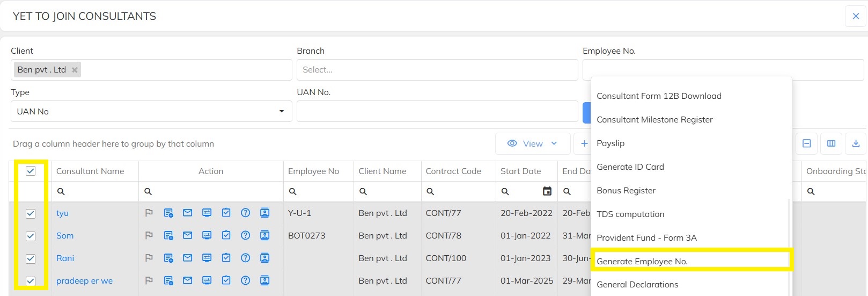The width and height of the screenshot is (868, 296).
Task: Uncheck the checkbox for consultant Som
Action: (x=31, y=236)
